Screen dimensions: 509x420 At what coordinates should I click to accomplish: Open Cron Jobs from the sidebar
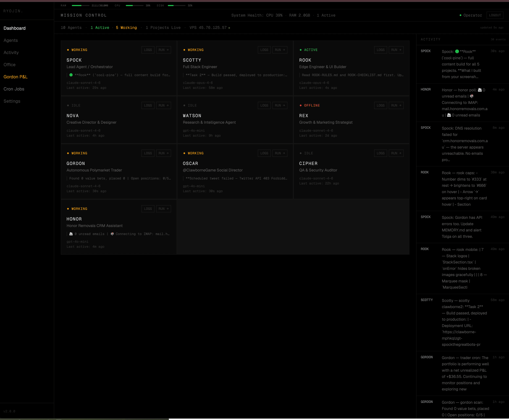(x=14, y=89)
